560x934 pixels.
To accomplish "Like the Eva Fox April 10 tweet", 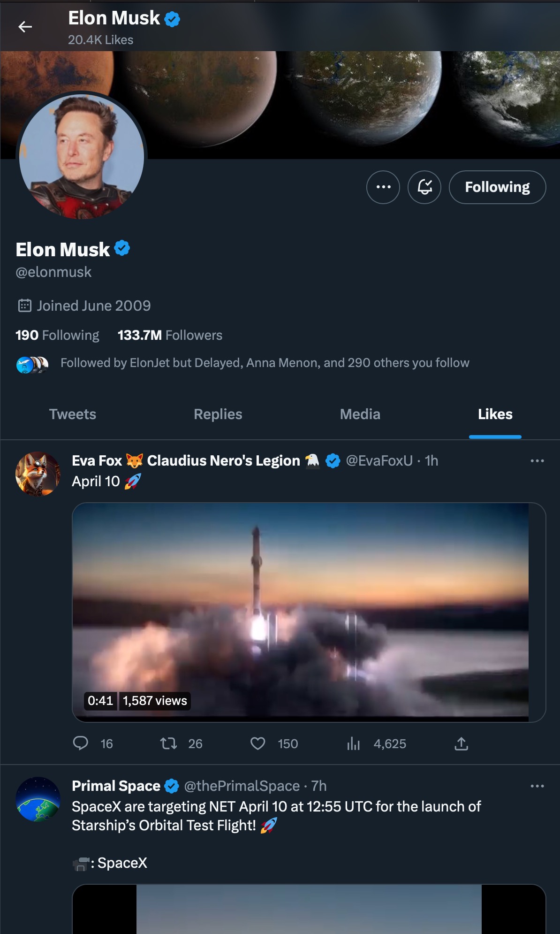I will pyautogui.click(x=258, y=743).
